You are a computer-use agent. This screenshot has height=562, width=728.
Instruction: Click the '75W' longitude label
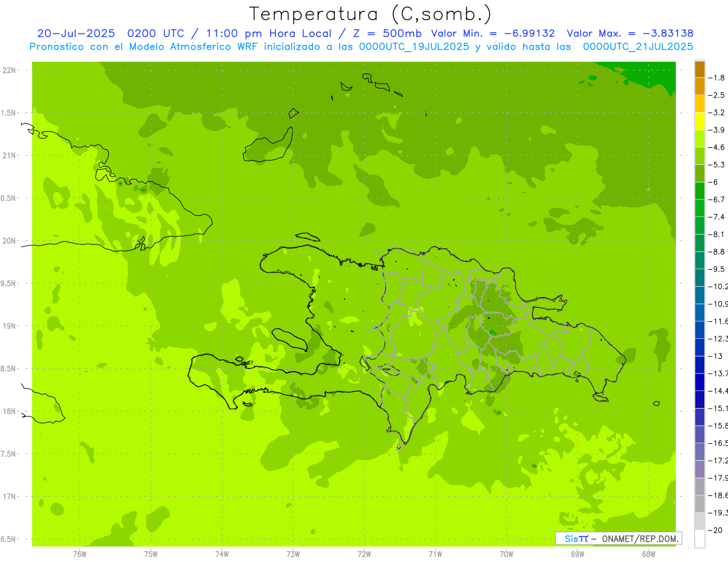[151, 554]
